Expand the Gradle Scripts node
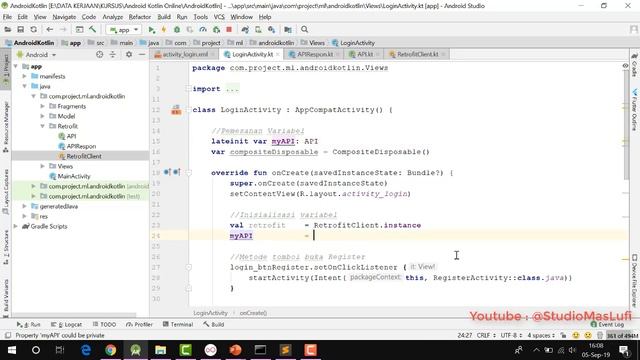640x360 pixels. click(x=16, y=226)
